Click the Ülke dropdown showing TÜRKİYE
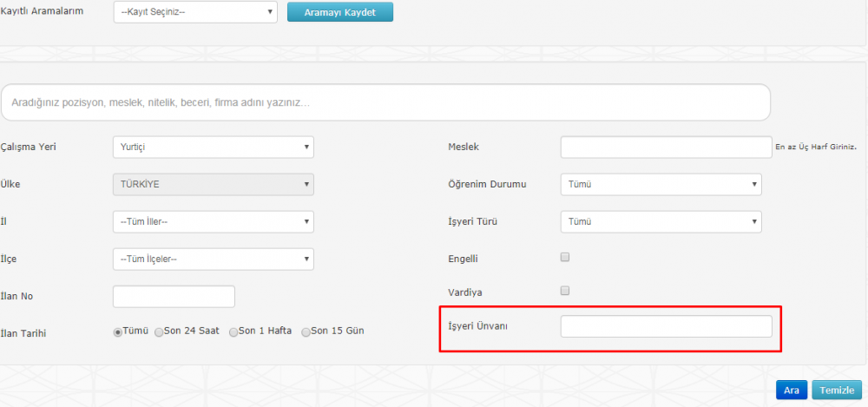Screen dimensions: 868x407 point(213,185)
